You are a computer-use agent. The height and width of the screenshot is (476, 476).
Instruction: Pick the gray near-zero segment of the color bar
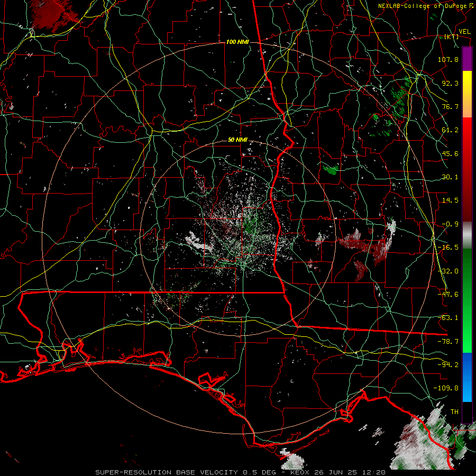pos(467,235)
